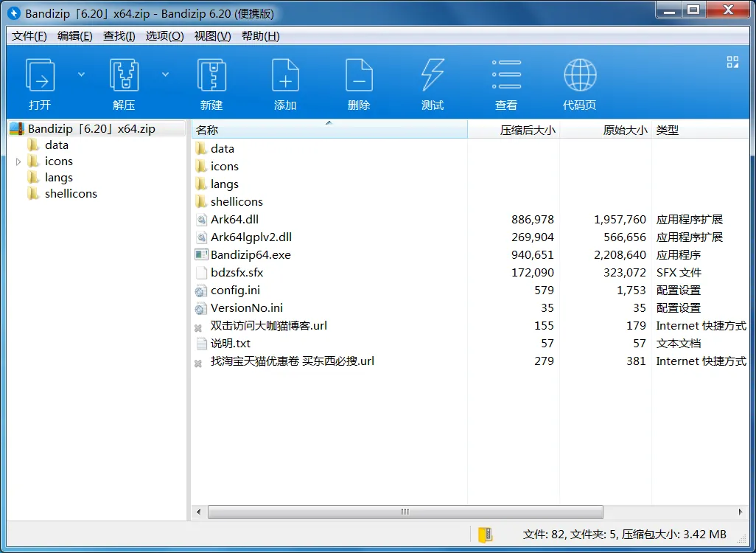Open the 帮助(H) menu
Viewport: 756px width, 553px height.
260,36
